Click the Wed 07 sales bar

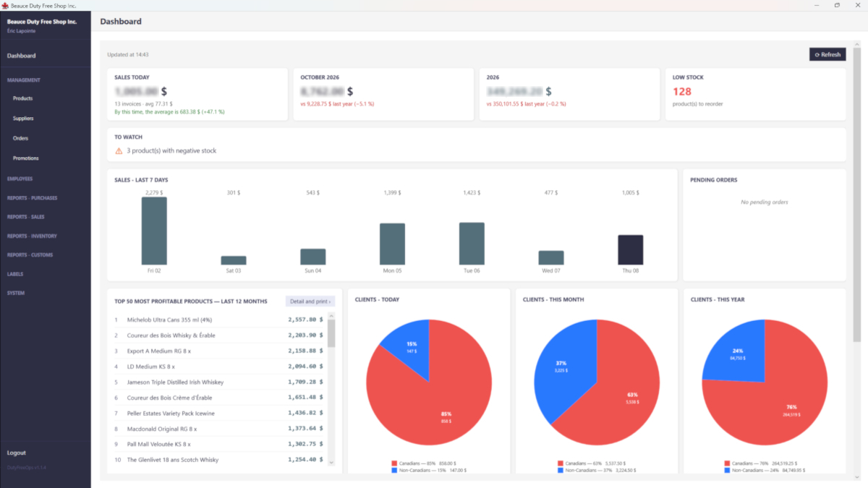click(x=551, y=257)
